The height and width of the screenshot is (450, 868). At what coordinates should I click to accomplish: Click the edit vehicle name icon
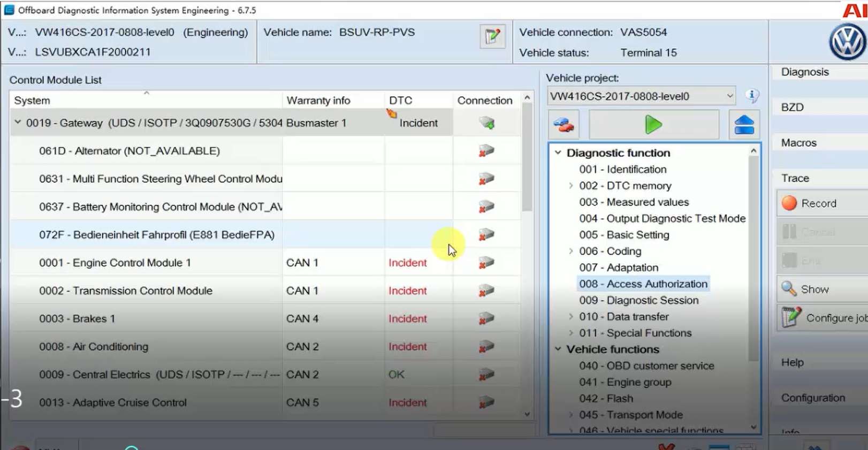[492, 36]
